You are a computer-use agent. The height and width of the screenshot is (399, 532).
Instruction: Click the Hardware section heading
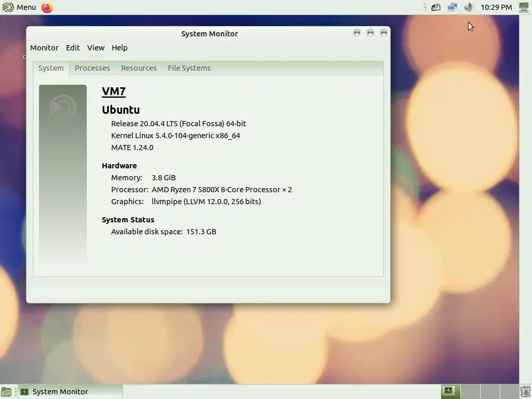pos(119,166)
